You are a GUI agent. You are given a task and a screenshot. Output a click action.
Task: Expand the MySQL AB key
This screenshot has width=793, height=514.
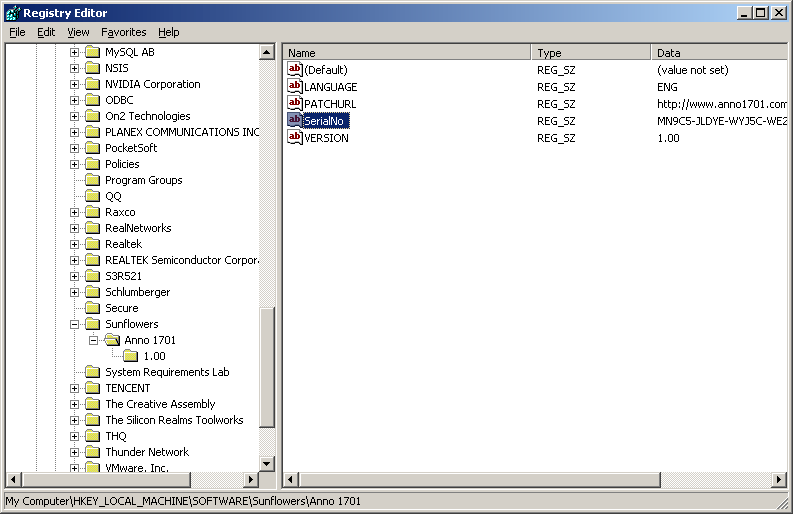pos(75,52)
